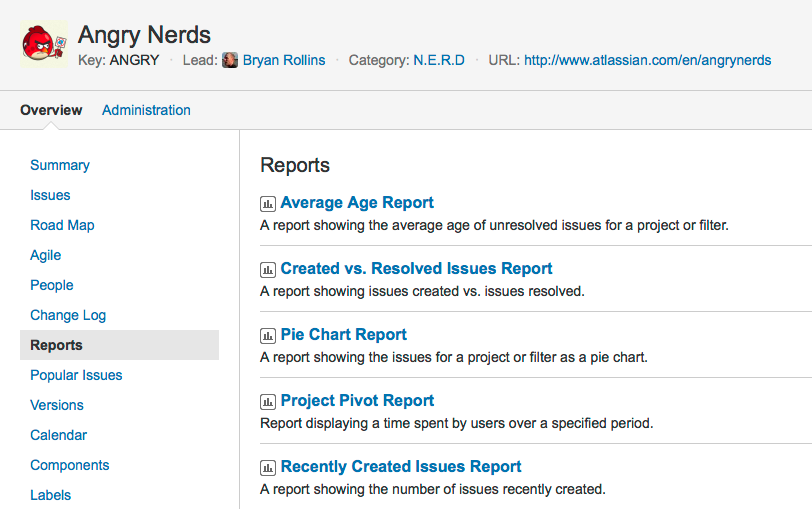Open the Average Age Report
Screen dimensions: 812x509
[357, 203]
